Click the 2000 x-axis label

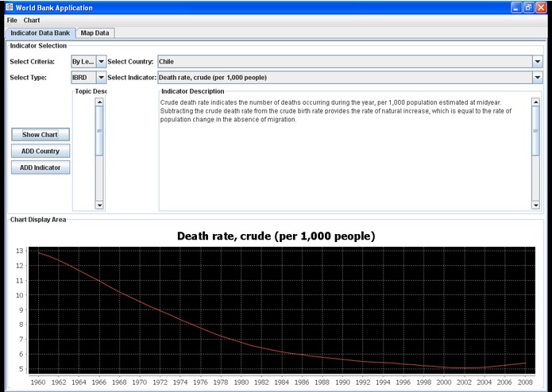444,382
